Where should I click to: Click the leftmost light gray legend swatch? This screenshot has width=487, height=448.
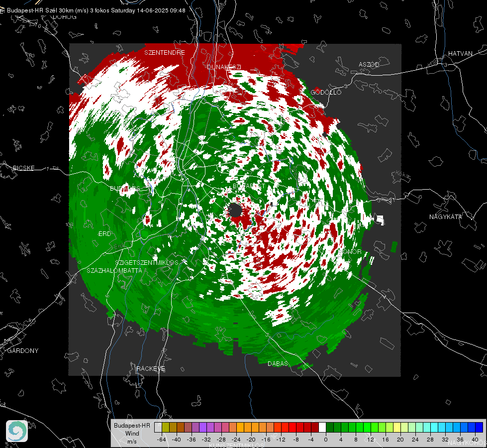click(158, 428)
